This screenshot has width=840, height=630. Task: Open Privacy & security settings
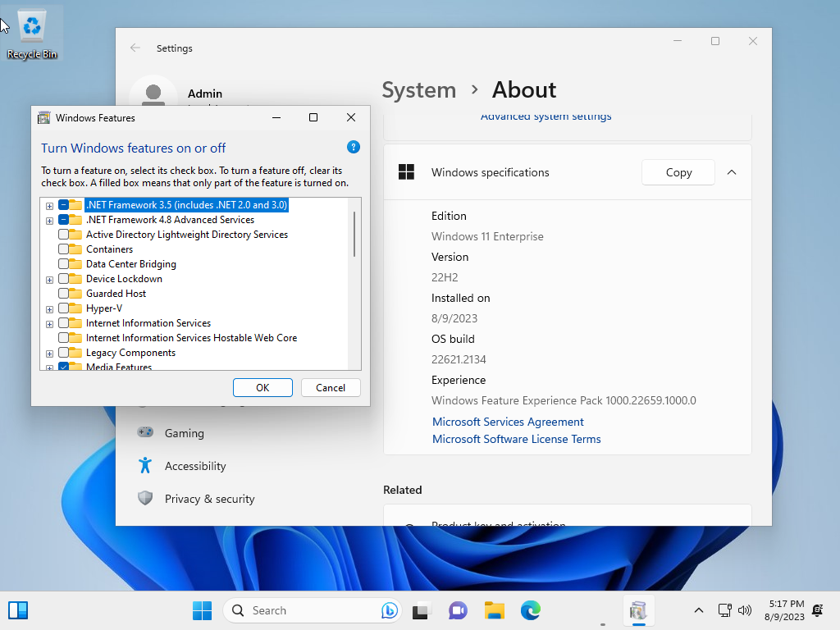click(209, 499)
